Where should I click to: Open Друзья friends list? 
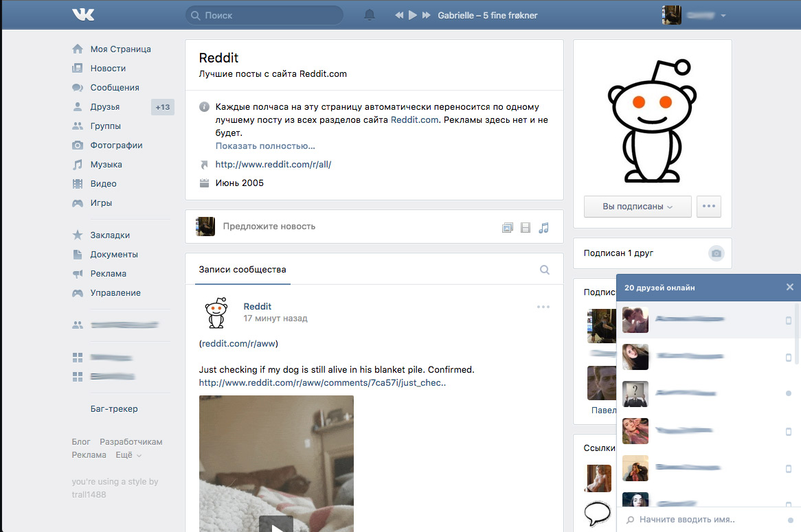coord(104,106)
